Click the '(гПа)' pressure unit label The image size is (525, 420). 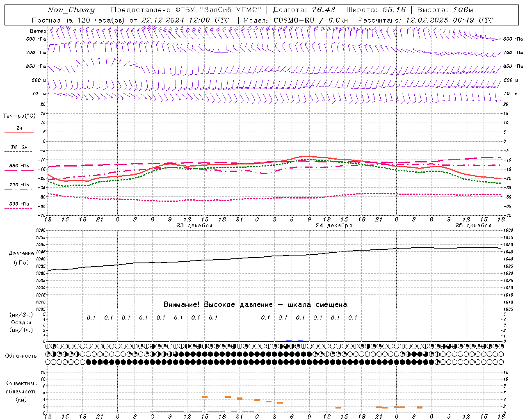point(21,263)
